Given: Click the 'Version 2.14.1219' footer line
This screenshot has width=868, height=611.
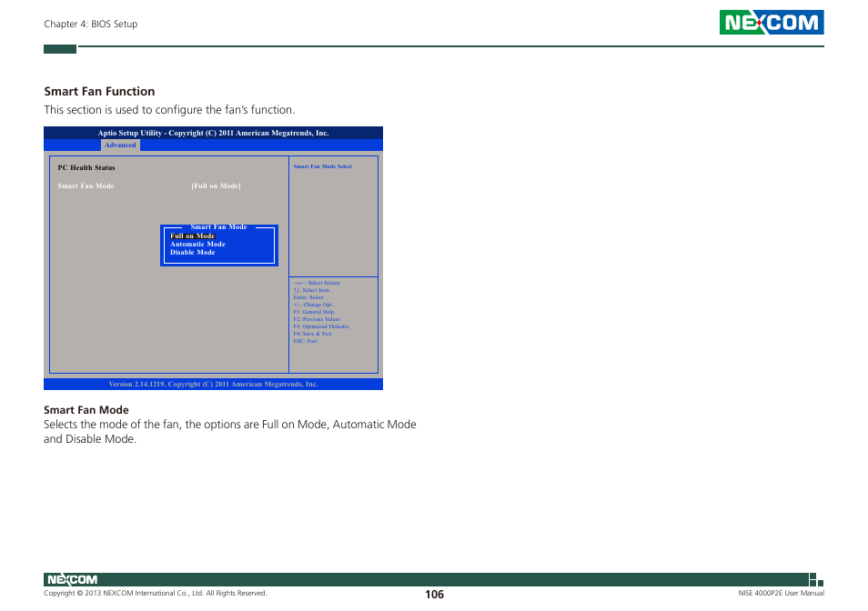Looking at the screenshot, I should tap(213, 384).
